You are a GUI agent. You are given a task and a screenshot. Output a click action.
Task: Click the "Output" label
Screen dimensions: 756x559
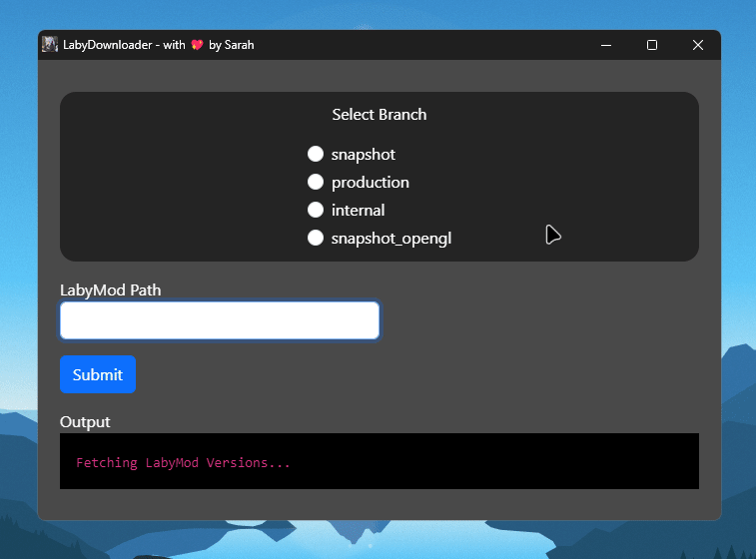(x=85, y=422)
